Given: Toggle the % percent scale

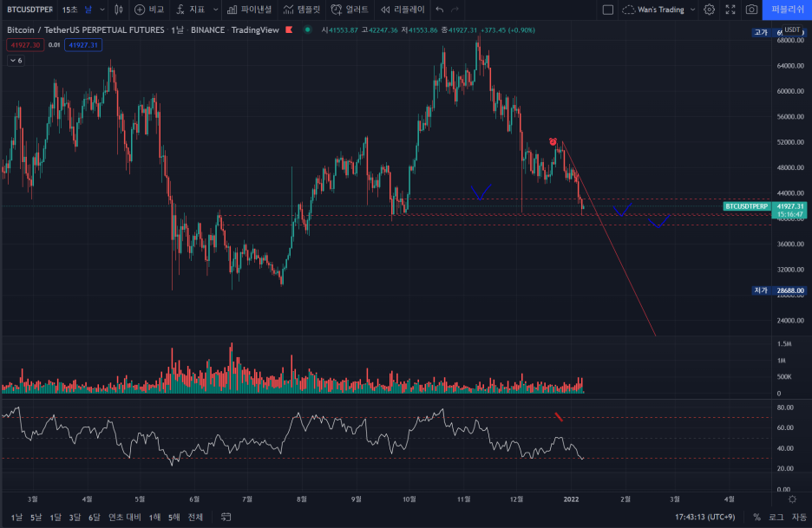Looking at the screenshot, I should 756,517.
